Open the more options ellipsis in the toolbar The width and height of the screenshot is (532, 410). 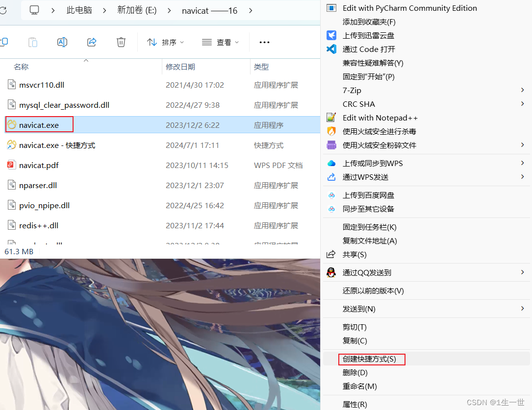[x=264, y=42]
